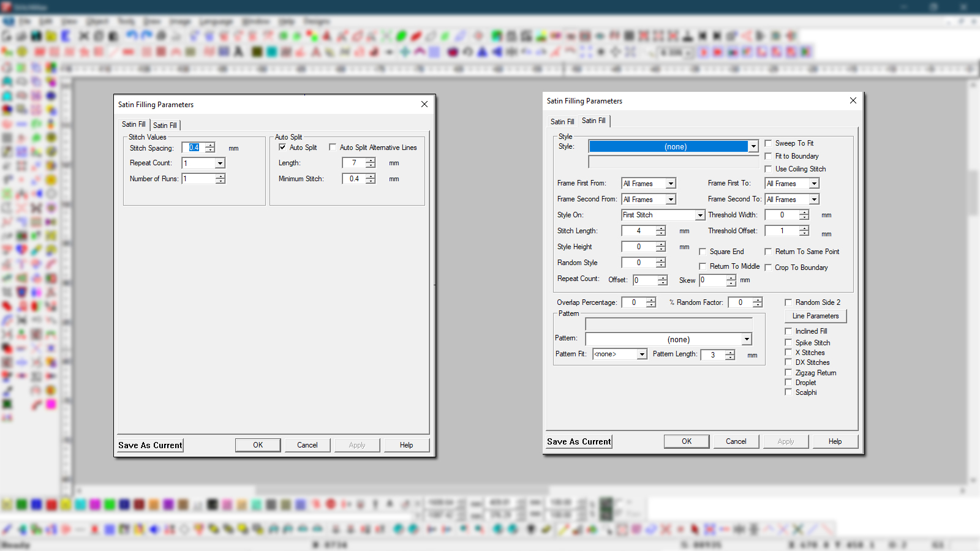
Task: Tick Auto Split Alternative Lines checkbox
Action: 333,148
